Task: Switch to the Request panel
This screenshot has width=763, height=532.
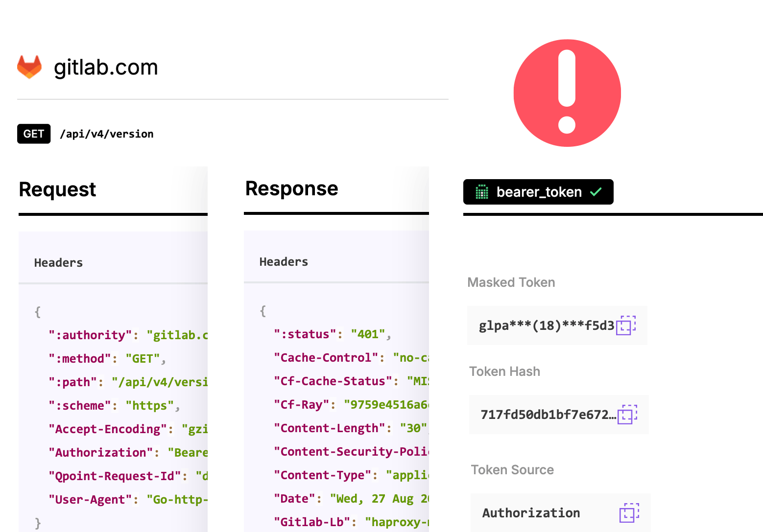Action: pyautogui.click(x=57, y=189)
